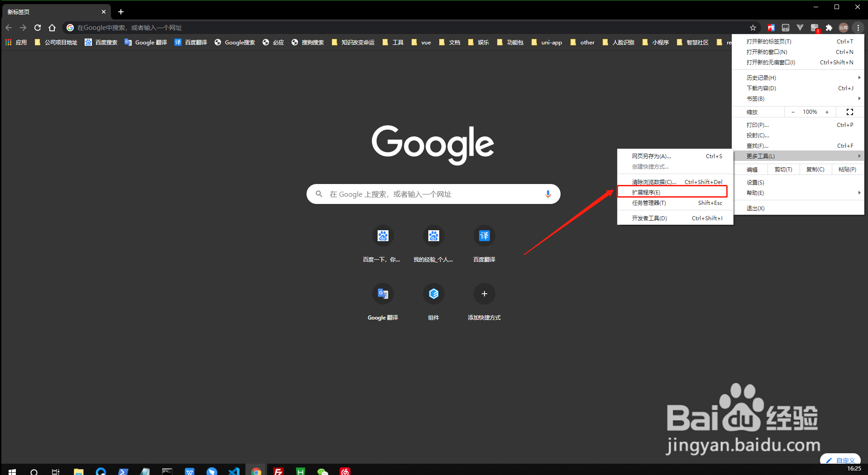Screen dimensions: 868x475
Task: Open the 百度搜索 bookmark
Action: (101, 42)
